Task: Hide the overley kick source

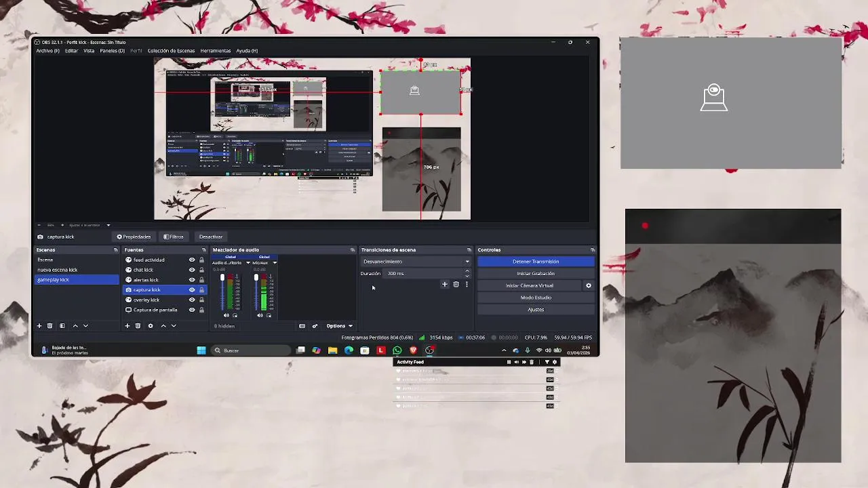Action: pyautogui.click(x=192, y=300)
